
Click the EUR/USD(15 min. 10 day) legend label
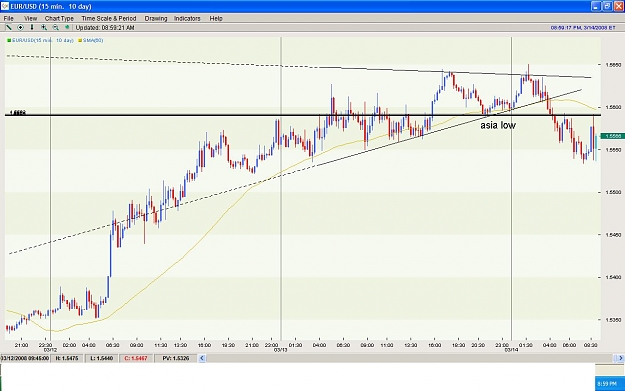coord(43,40)
